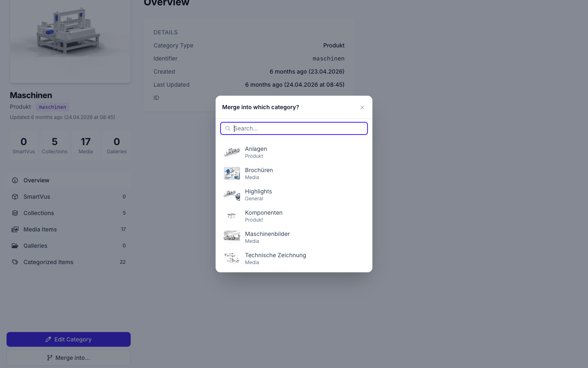
Task: Select Anlagen category to merge into
Action: pos(294,152)
